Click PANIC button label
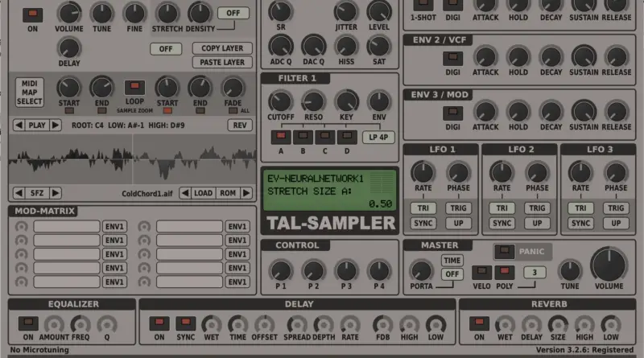644x358 pixels. point(531,251)
